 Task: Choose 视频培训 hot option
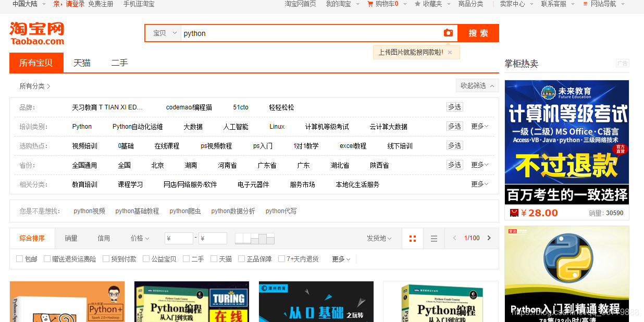pos(84,146)
